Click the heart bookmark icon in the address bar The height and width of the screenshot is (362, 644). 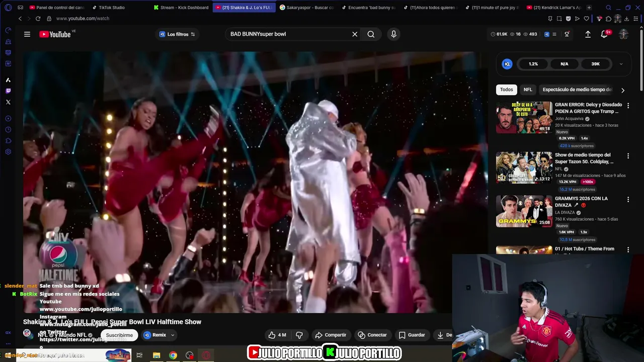point(586,19)
